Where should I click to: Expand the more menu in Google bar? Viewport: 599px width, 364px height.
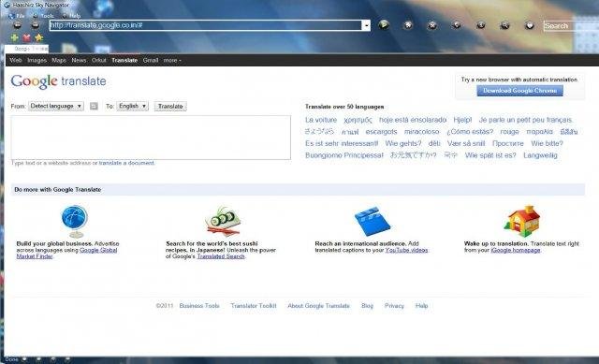click(x=172, y=60)
